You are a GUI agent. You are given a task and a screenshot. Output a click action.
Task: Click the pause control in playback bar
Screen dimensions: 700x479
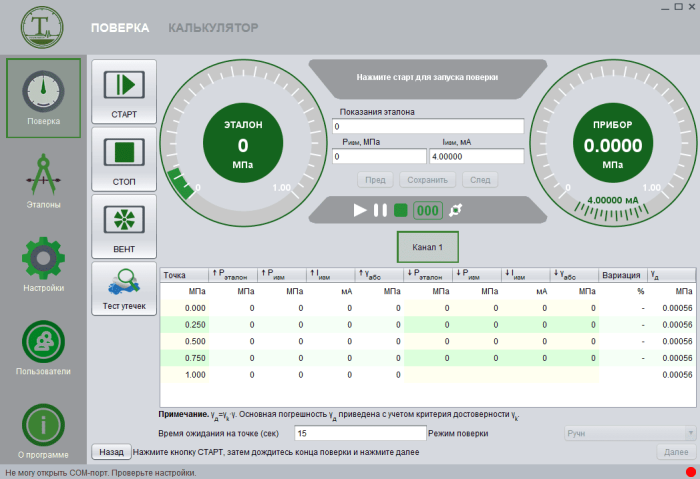(380, 210)
